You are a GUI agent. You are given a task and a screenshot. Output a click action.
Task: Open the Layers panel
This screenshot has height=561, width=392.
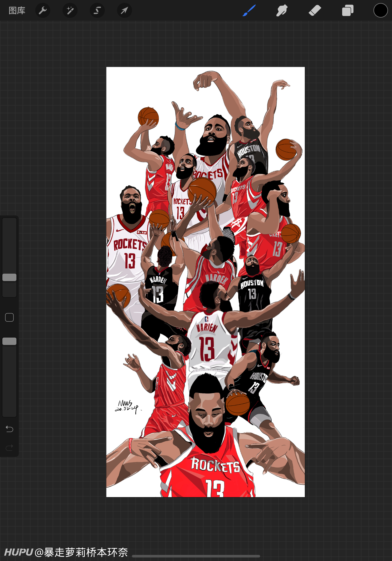pos(348,11)
